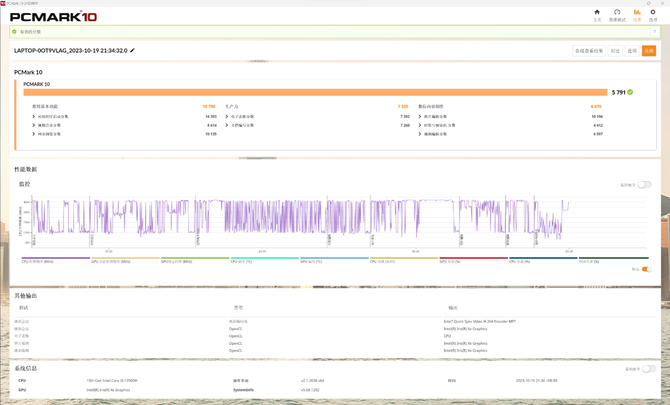
Task: Select the tan GPU memory clock legend
Action: [125, 260]
